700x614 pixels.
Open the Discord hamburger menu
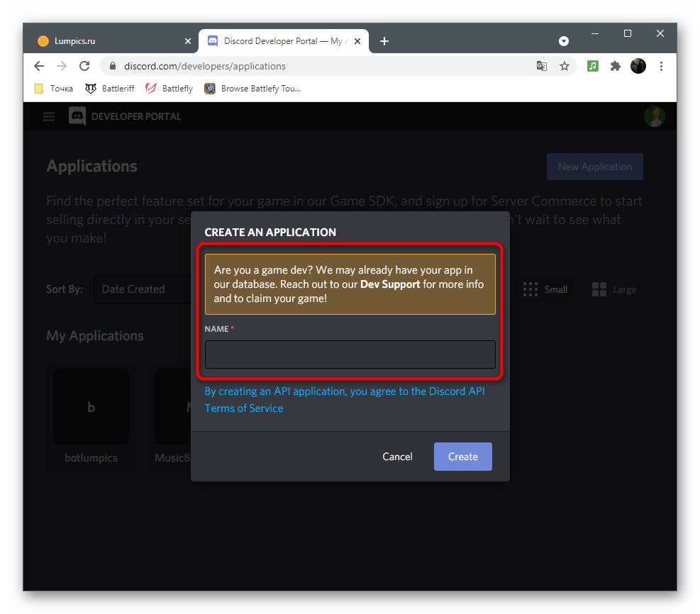[x=48, y=116]
